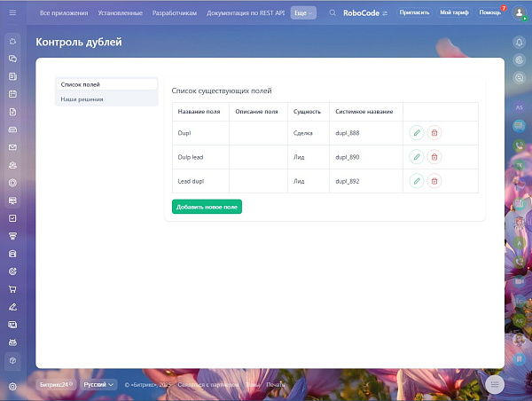Edit the Lead dupl field with pencil icon

click(417, 181)
